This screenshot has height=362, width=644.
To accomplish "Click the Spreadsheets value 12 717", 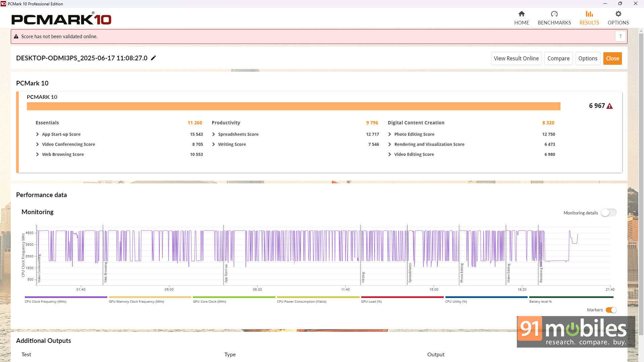I will (x=372, y=134).
